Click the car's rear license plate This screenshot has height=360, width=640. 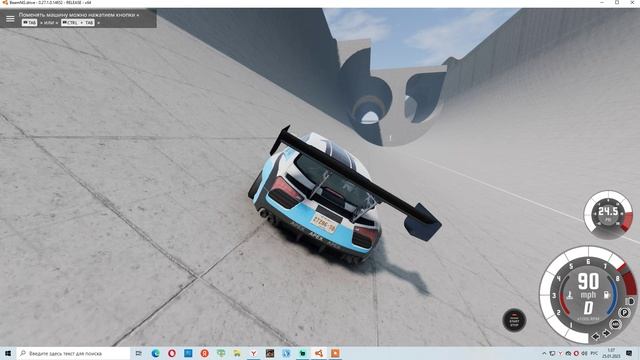[x=324, y=223]
